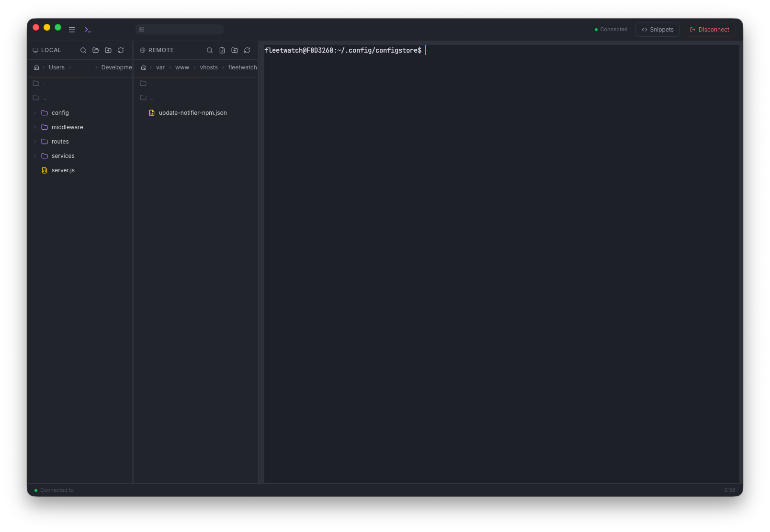The width and height of the screenshot is (770, 532).
Task: Expand the services folder
Action: point(35,156)
